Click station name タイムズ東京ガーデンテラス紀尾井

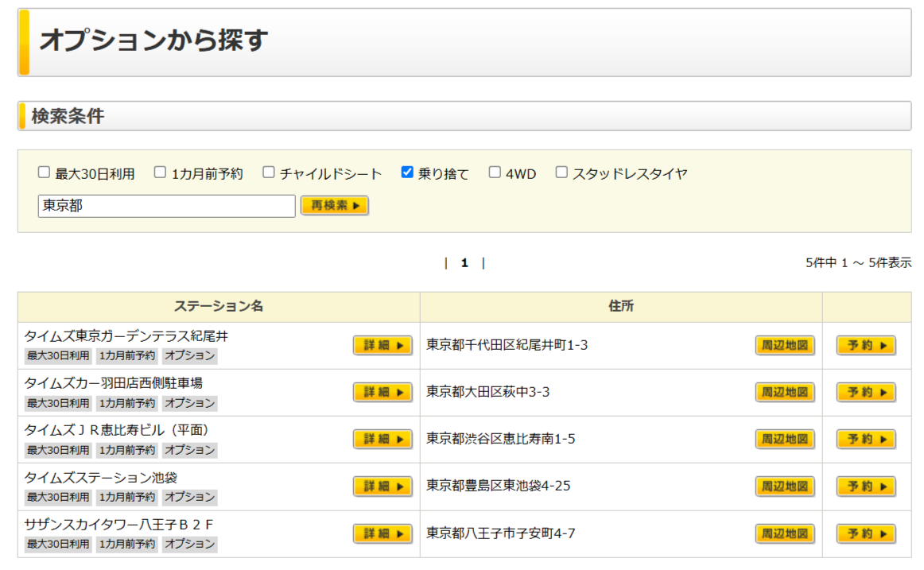(126, 336)
